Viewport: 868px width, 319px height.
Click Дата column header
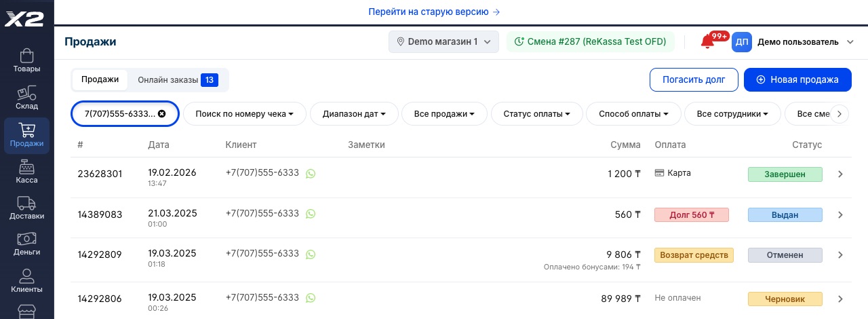click(x=159, y=145)
